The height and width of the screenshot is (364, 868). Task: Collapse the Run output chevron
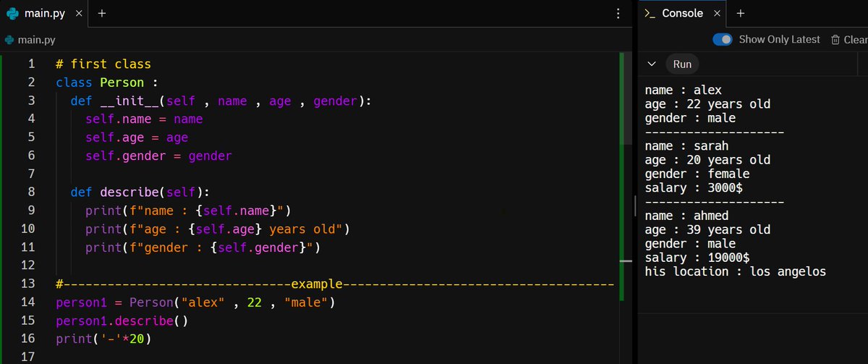tap(652, 64)
